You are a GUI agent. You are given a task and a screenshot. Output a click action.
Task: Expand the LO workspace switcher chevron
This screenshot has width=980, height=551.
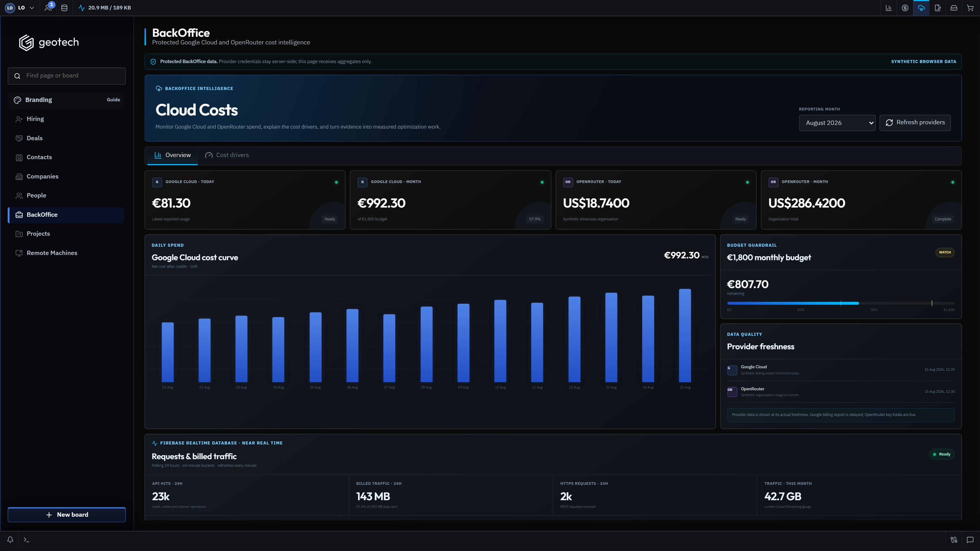pos(32,8)
